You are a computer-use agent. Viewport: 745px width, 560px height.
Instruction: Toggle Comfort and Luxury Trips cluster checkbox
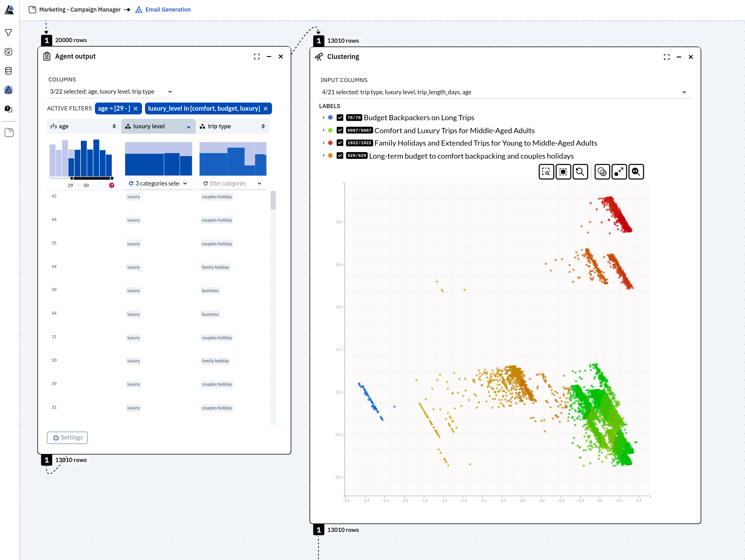point(340,130)
